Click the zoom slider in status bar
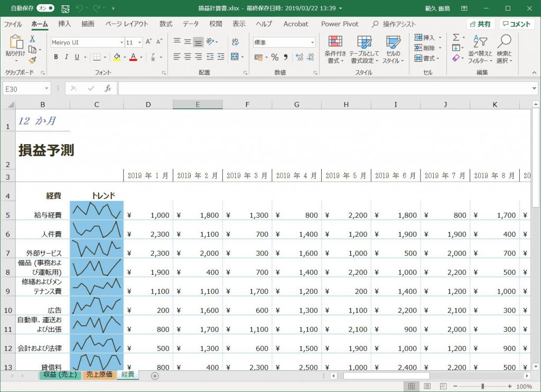Viewport: 541px width, 392px height. [x=482, y=386]
